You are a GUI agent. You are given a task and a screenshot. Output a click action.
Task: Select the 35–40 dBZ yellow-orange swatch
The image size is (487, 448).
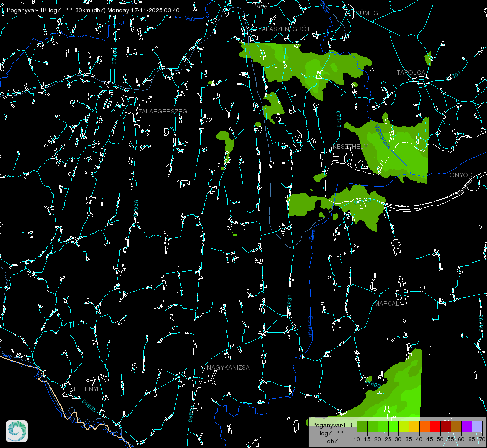click(x=414, y=426)
